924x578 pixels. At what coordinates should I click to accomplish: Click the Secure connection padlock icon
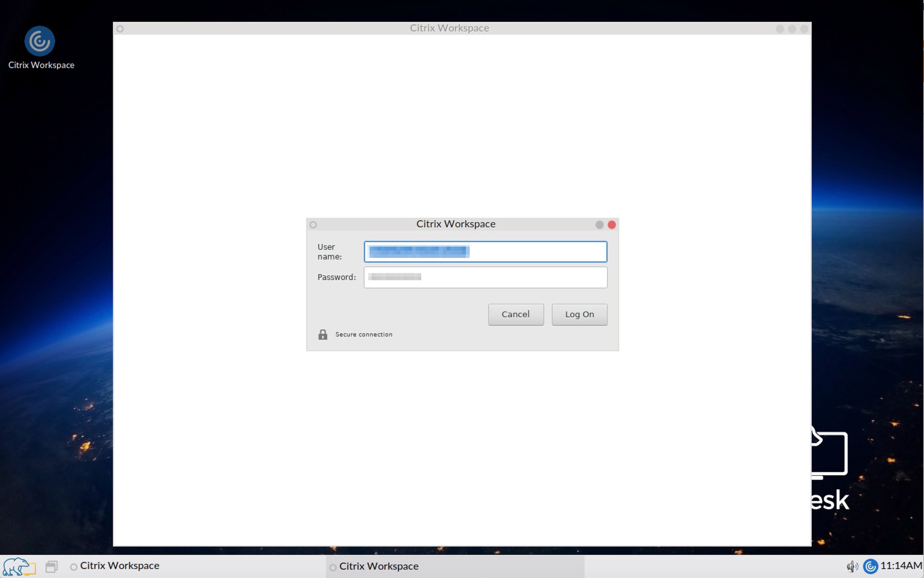click(x=323, y=334)
